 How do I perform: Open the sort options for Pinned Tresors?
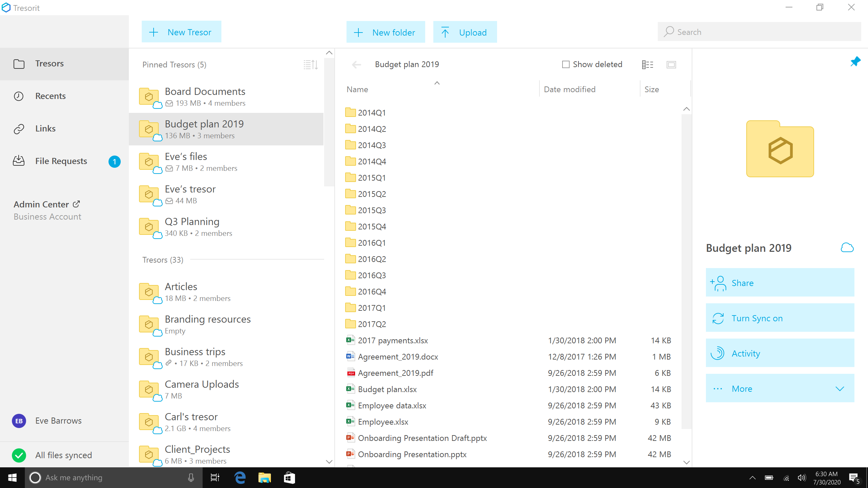310,65
